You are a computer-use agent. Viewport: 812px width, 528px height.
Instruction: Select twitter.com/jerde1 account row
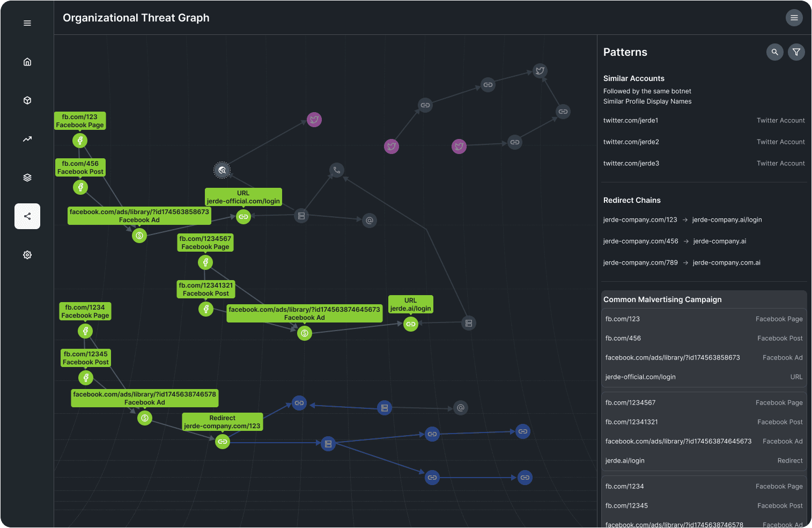tap(704, 121)
